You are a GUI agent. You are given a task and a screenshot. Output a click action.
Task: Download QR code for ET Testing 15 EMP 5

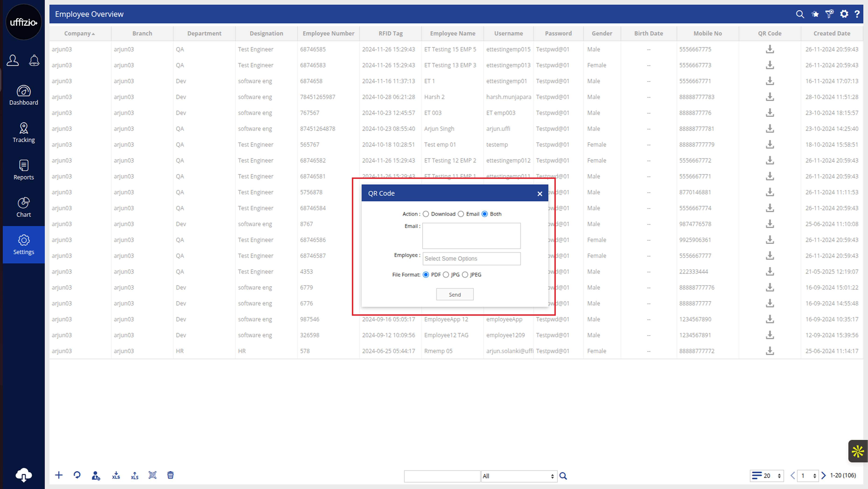770,49
